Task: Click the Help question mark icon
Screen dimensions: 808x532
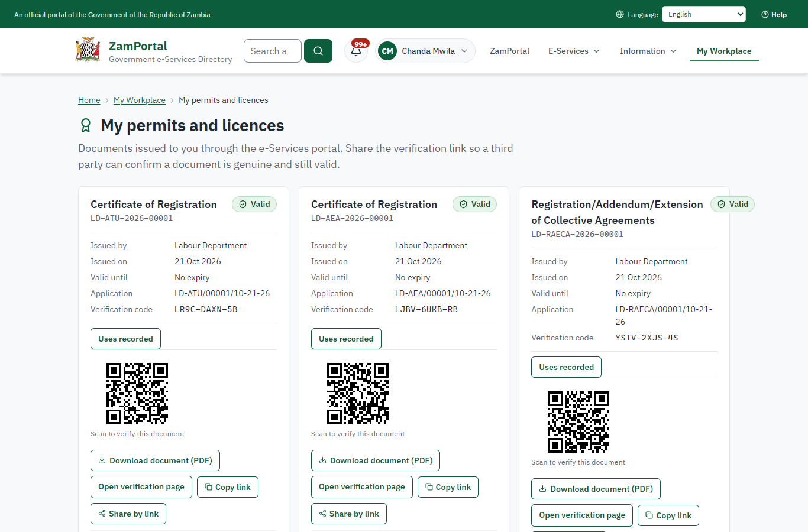Action: [x=765, y=14]
